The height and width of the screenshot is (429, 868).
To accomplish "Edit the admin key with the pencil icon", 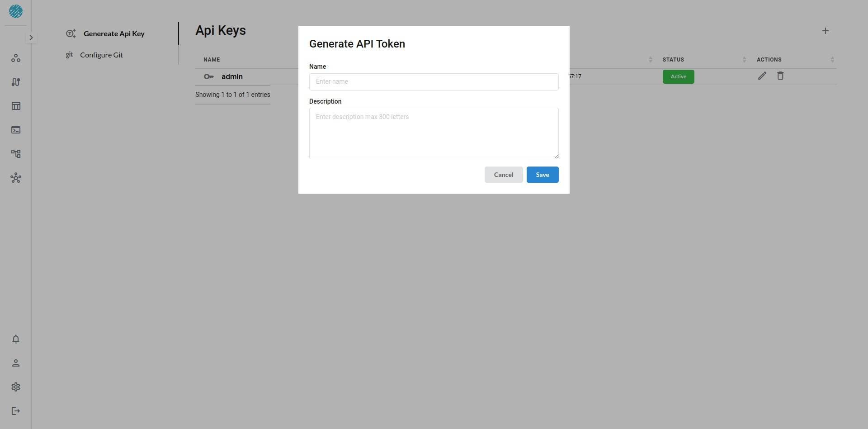I will pyautogui.click(x=762, y=76).
